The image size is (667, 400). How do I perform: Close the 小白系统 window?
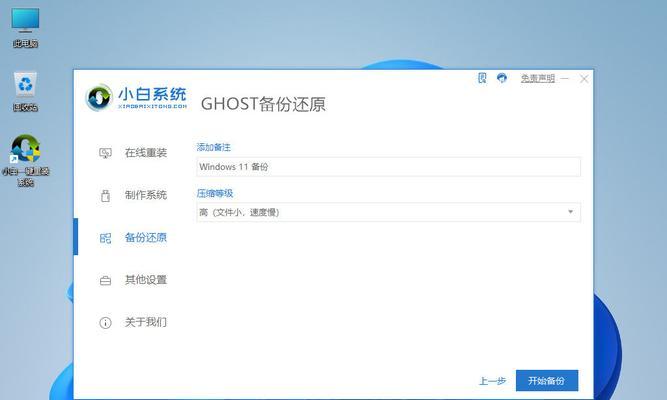pos(584,79)
